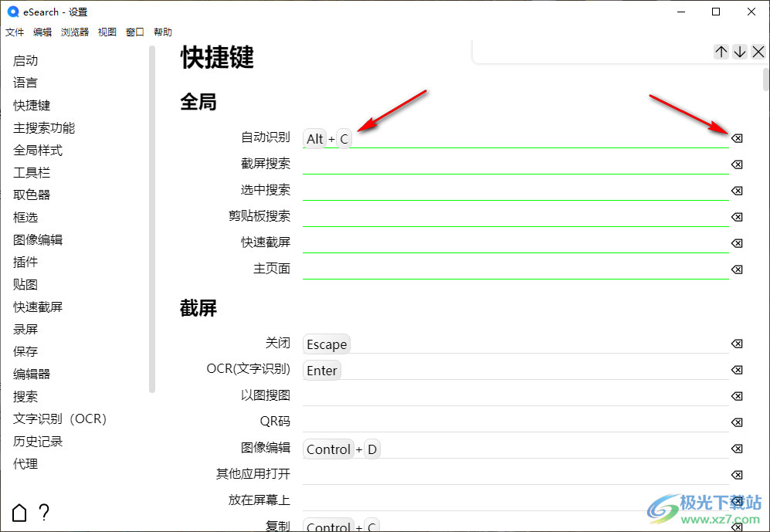770x532 pixels.
Task: Go to previous search result with up arrow
Action: click(721, 52)
